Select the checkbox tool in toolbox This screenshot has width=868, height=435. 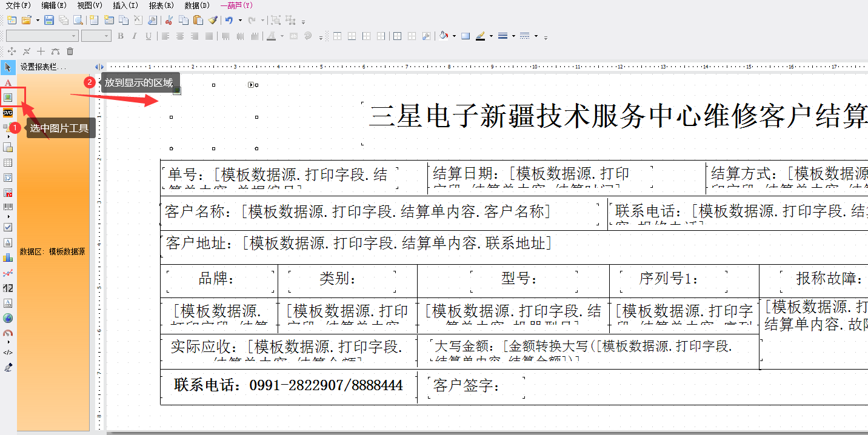coord(8,227)
